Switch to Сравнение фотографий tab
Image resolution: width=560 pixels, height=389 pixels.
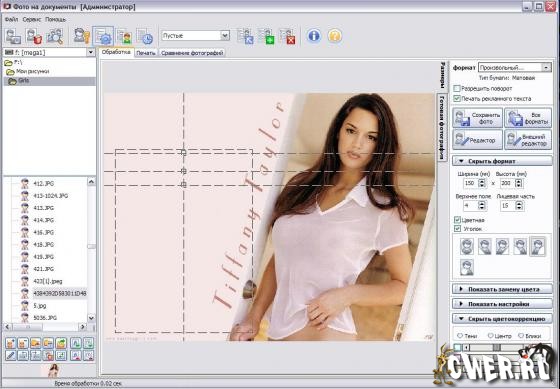click(192, 53)
